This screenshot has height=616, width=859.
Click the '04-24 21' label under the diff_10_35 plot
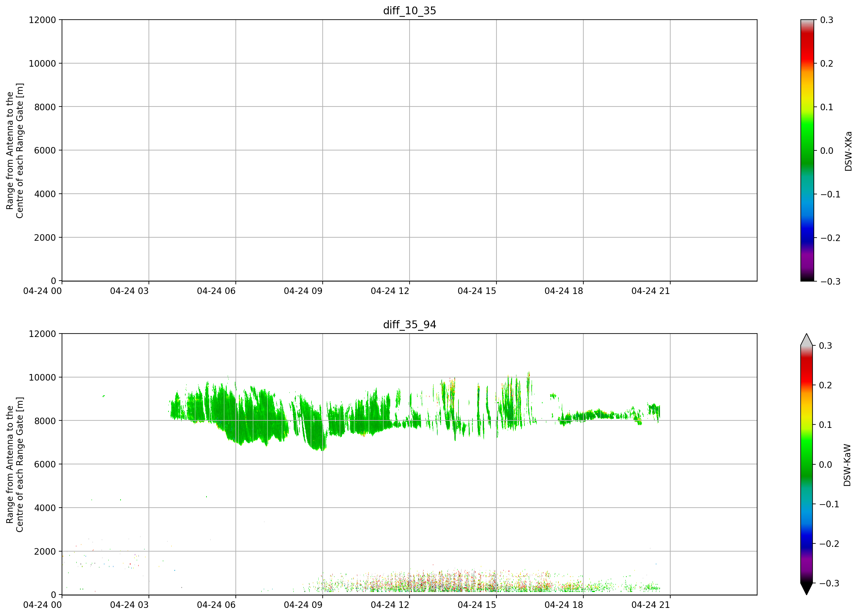[x=651, y=291]
